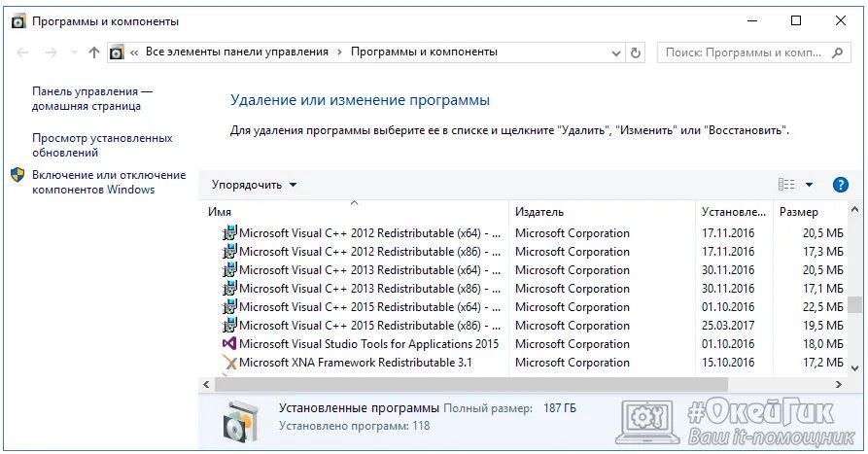Select Visual C++ 2013 Redistributable (x64) icon
This screenshot has height=454, width=868.
click(x=229, y=270)
